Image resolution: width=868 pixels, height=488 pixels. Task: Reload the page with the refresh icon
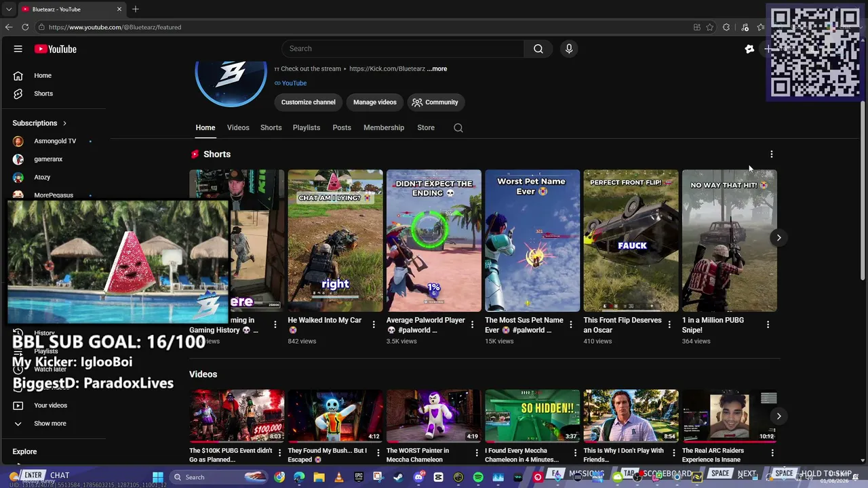(x=25, y=27)
